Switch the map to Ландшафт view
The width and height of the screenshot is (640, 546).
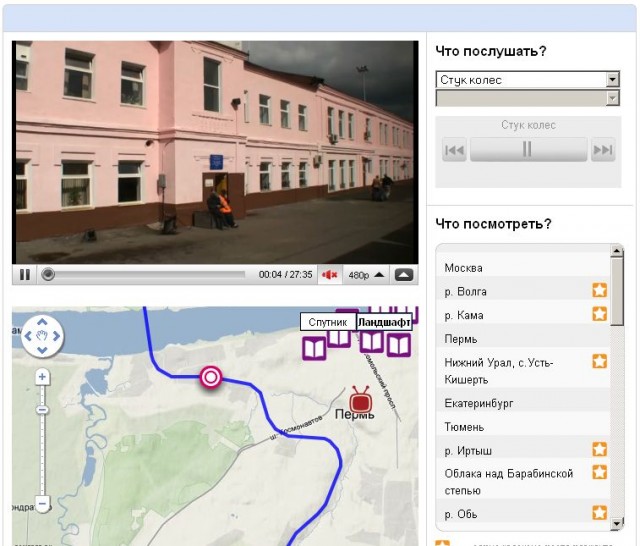(x=384, y=322)
